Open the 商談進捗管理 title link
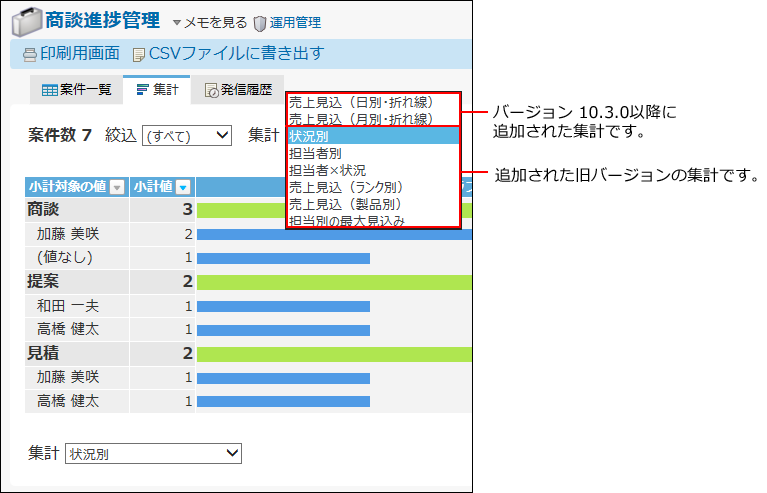767x493 pixels. (x=103, y=21)
